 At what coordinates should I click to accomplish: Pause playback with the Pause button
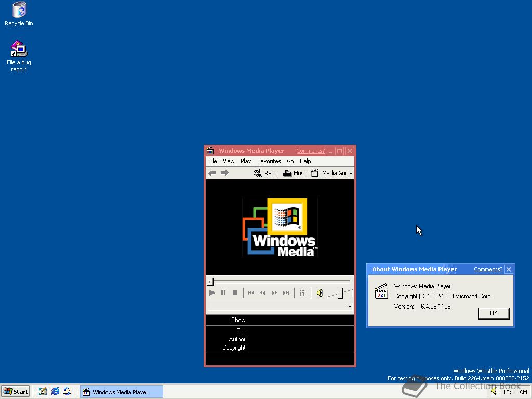pyautogui.click(x=223, y=293)
